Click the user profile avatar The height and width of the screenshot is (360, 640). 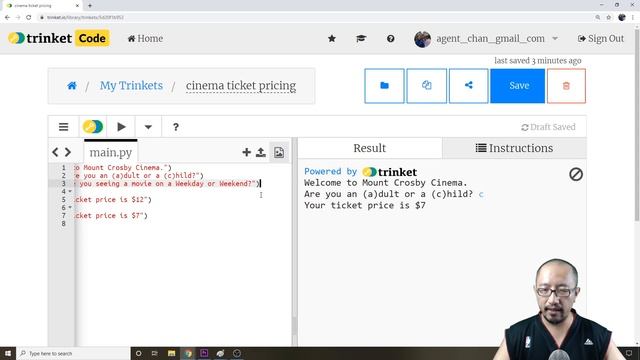pos(422,39)
